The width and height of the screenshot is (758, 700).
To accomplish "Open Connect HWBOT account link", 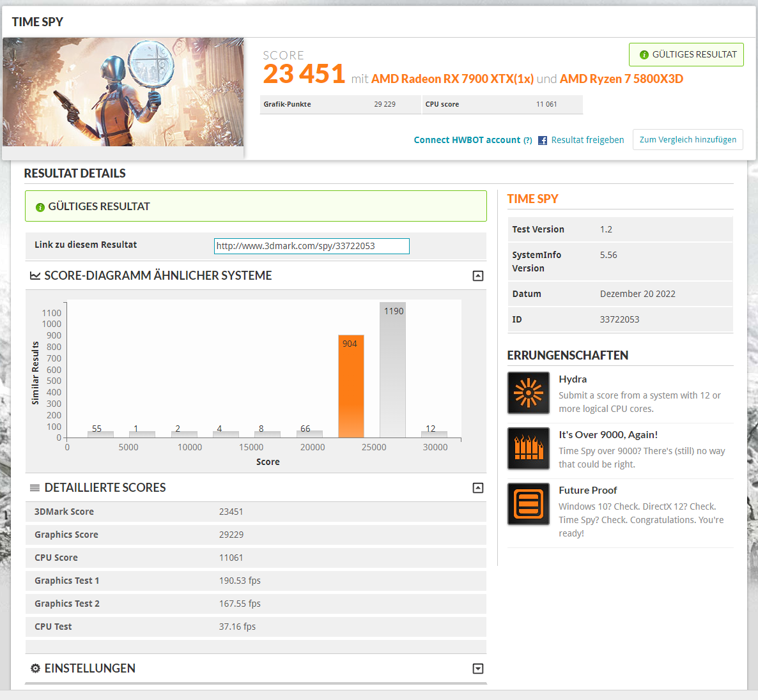I will [x=467, y=140].
